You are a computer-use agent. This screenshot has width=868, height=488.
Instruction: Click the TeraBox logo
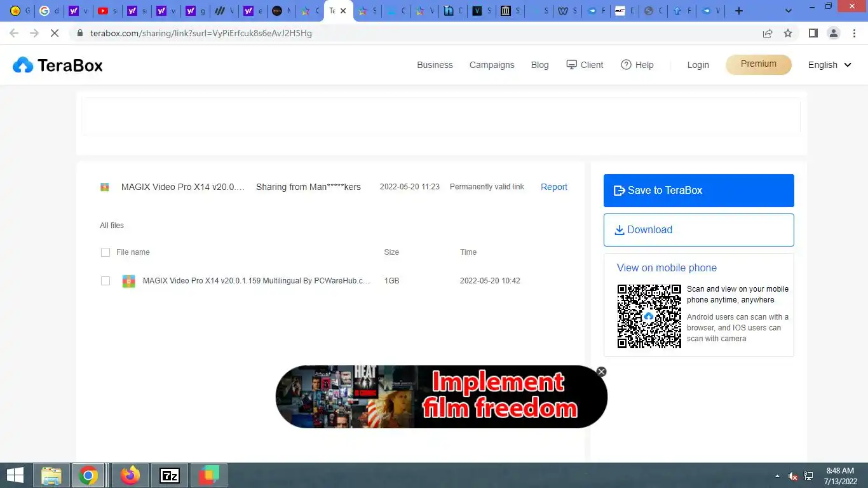57,65
